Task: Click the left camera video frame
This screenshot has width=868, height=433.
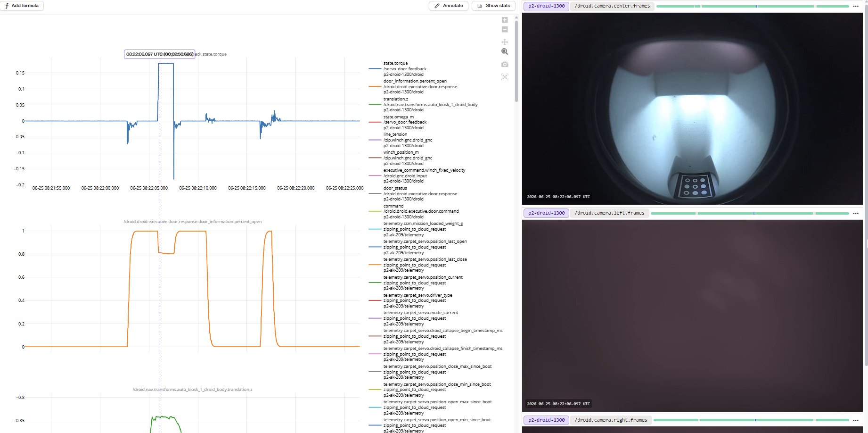Action: [x=692, y=316]
